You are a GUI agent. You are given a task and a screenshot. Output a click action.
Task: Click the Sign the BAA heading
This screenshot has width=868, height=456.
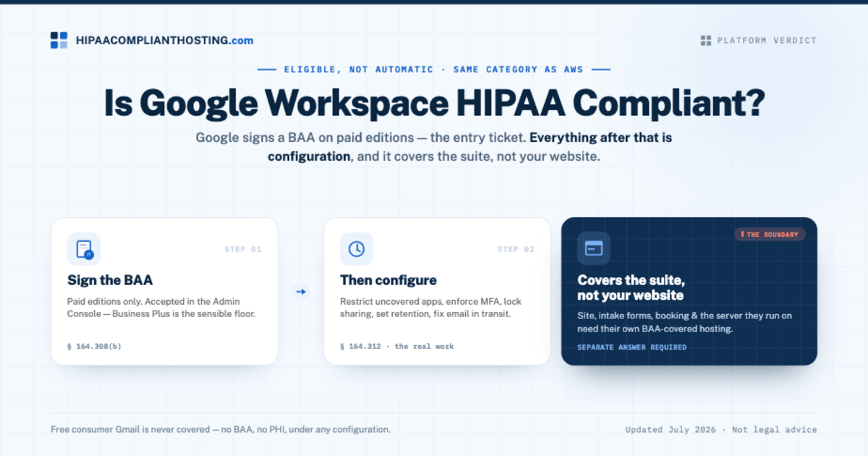[110, 280]
